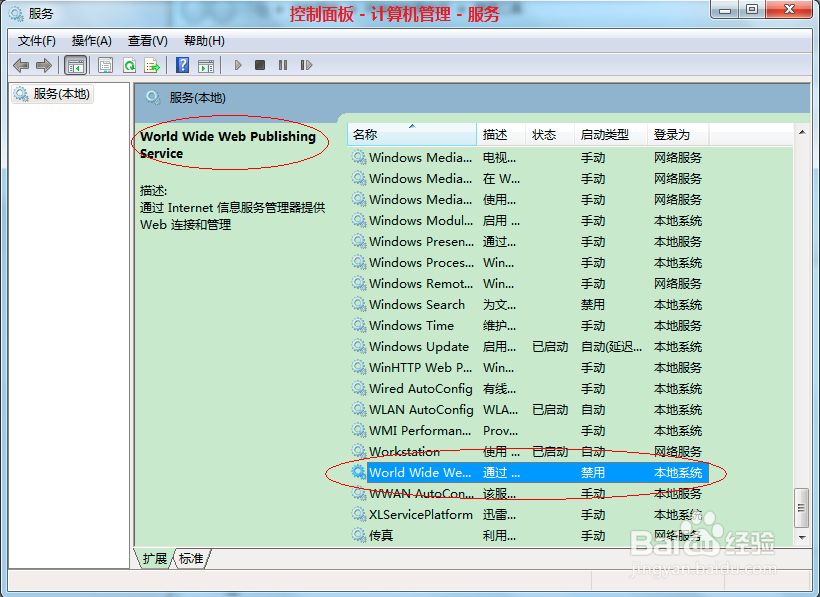Viewport: 820px width, 597px height.
Task: Sort by the 名称 column header
Action: pyautogui.click(x=412, y=135)
